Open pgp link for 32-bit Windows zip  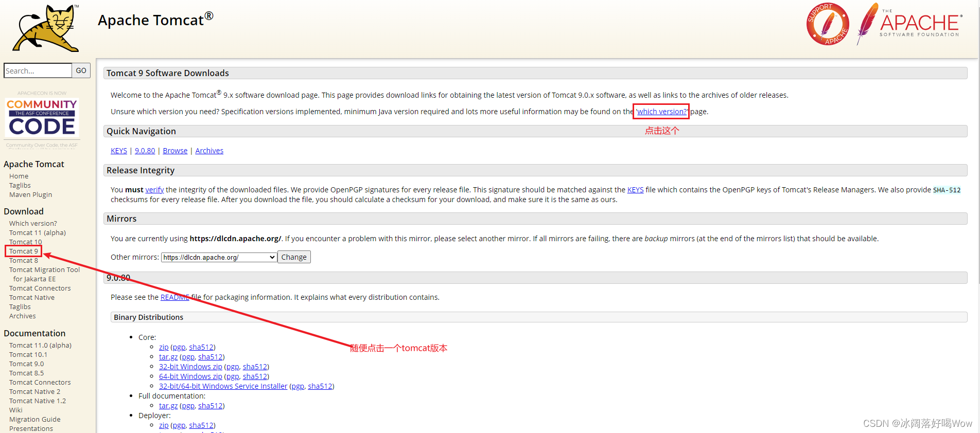point(233,367)
